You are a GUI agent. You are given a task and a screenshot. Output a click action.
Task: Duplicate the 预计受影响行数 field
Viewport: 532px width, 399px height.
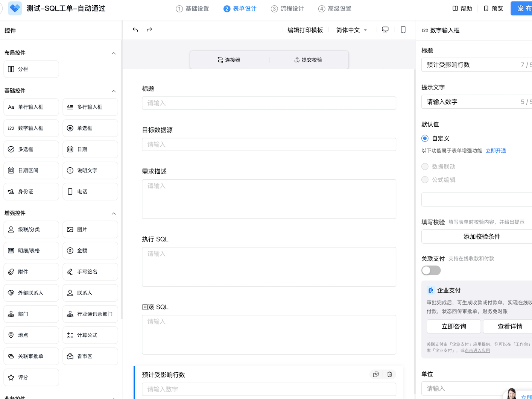375,374
